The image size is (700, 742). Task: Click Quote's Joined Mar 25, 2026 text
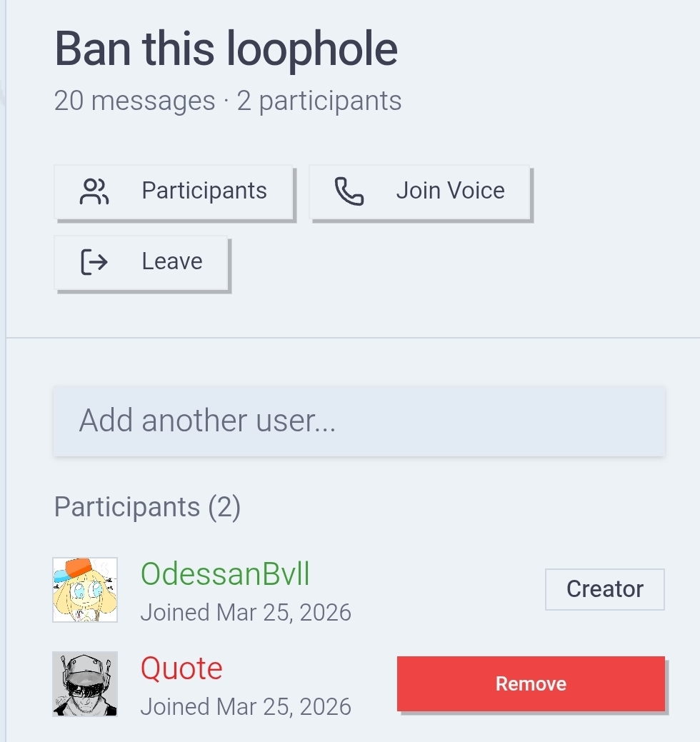coord(246,706)
